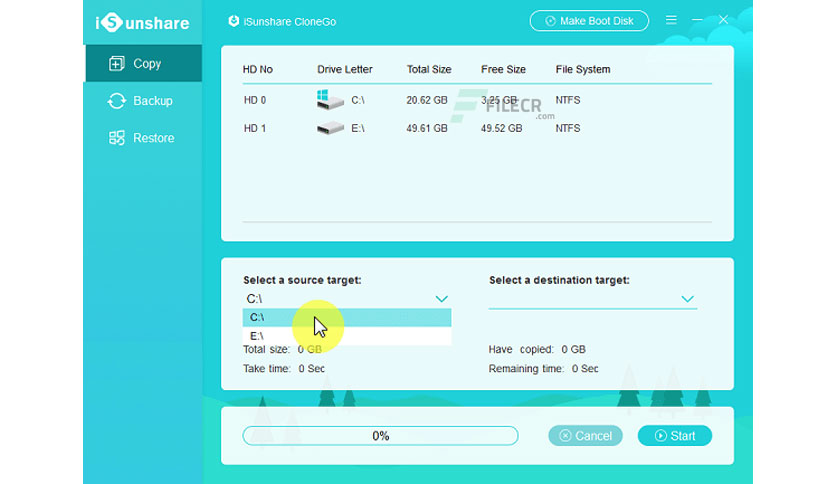
Task: Click the HD No column header
Action: click(x=258, y=69)
